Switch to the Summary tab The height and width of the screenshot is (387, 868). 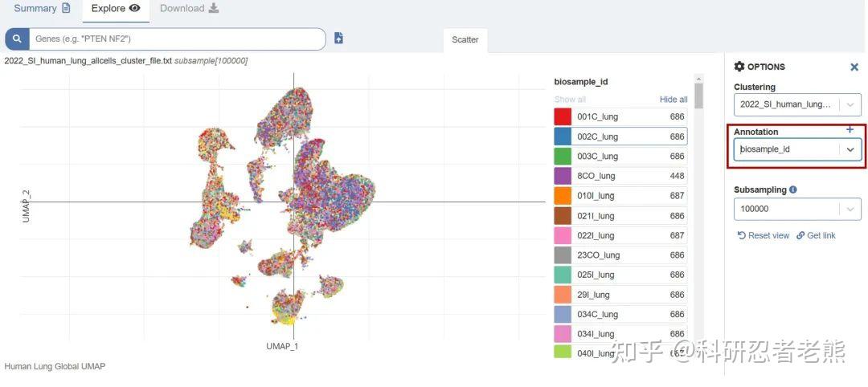pos(42,9)
